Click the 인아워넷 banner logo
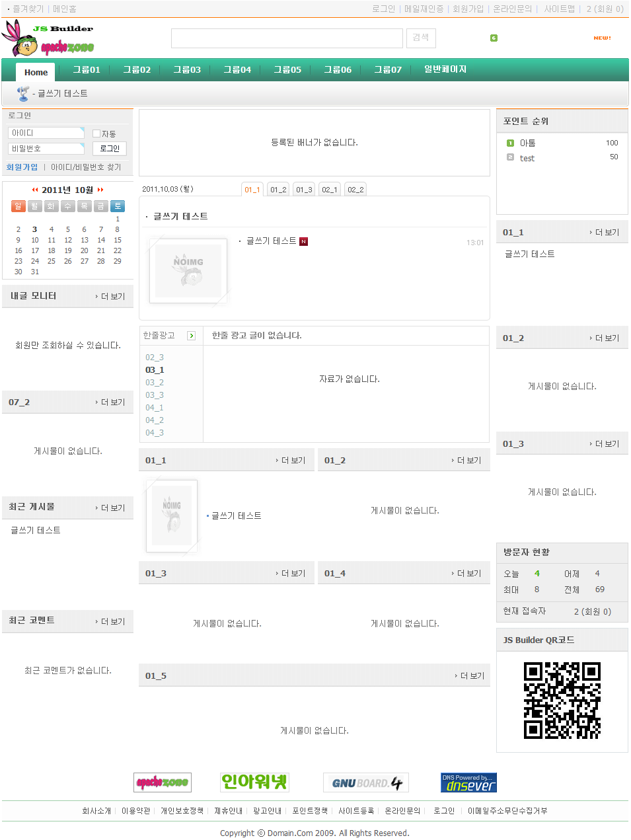 point(254,782)
